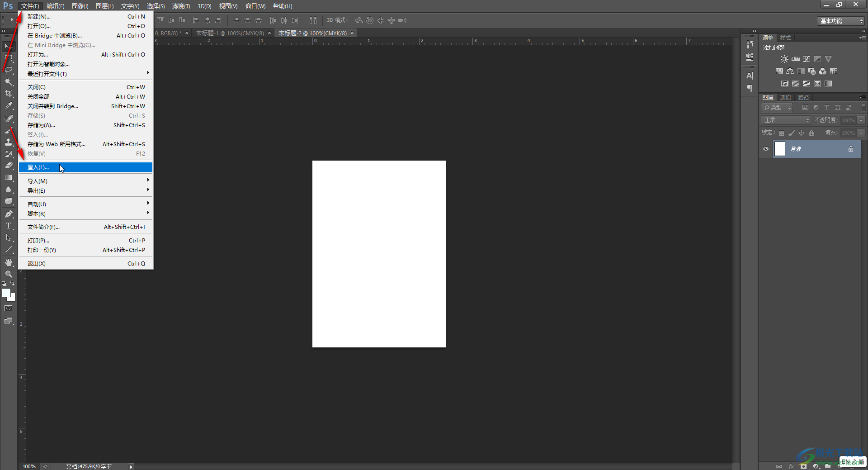Select the Zoom tool in toolbox
This screenshot has height=470, width=868.
point(9,274)
